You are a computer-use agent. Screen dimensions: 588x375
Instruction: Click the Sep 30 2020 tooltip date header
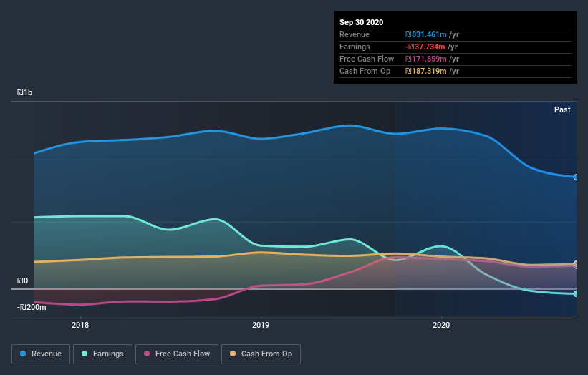click(x=362, y=22)
